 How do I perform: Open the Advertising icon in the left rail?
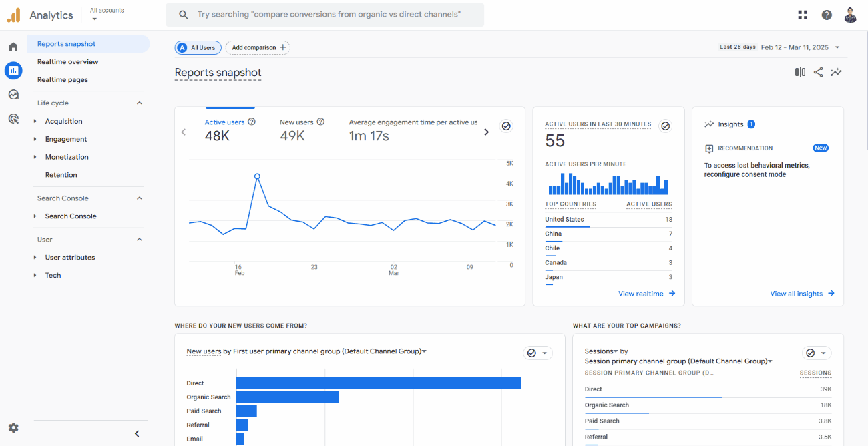tap(13, 119)
